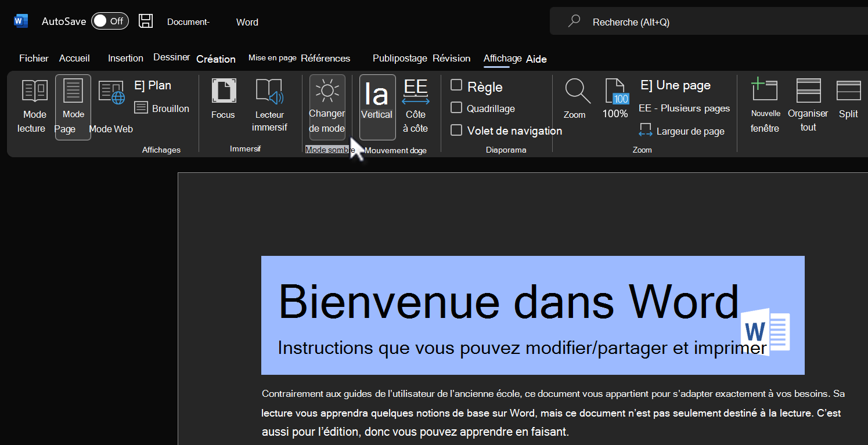868x445 pixels.
Task: Click the Split window button
Action: (x=848, y=99)
